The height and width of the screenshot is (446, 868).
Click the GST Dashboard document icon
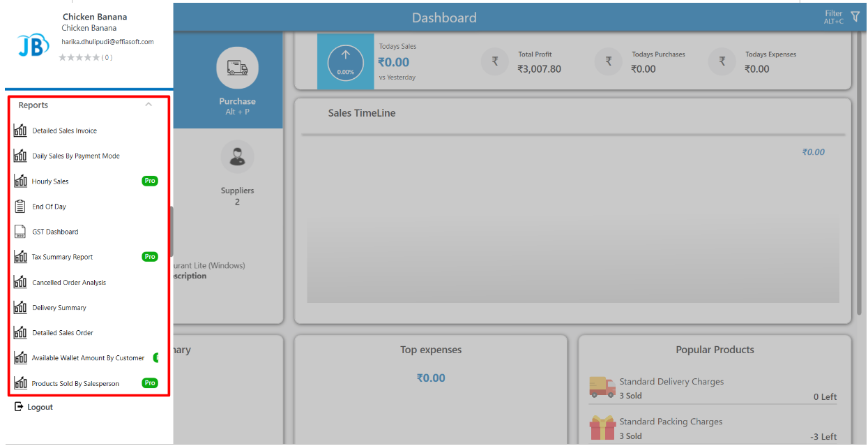point(20,232)
